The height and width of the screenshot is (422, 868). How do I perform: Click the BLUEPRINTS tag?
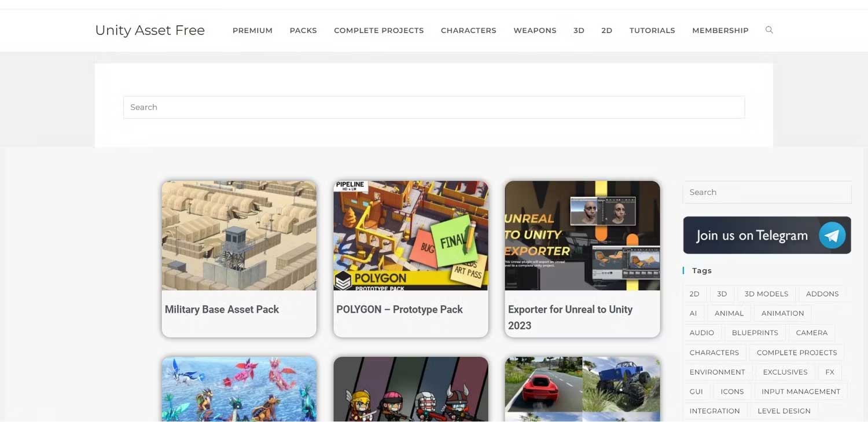pos(755,332)
